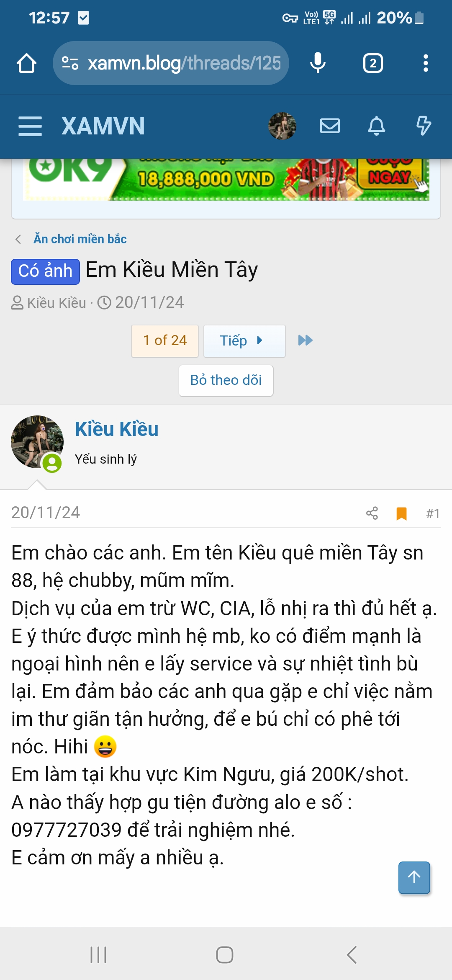Open the browser three-dot menu
The width and height of the screenshot is (452, 980).
click(x=426, y=63)
